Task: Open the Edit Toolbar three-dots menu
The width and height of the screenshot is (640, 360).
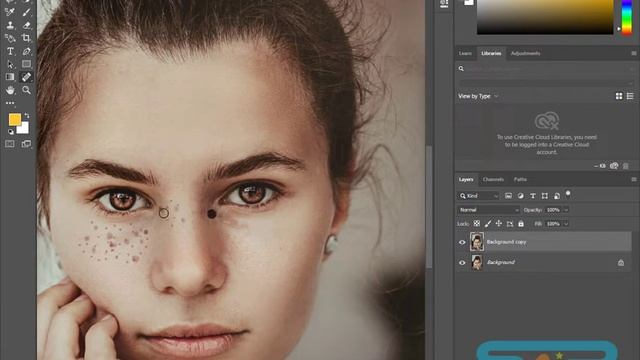Action: point(10,103)
